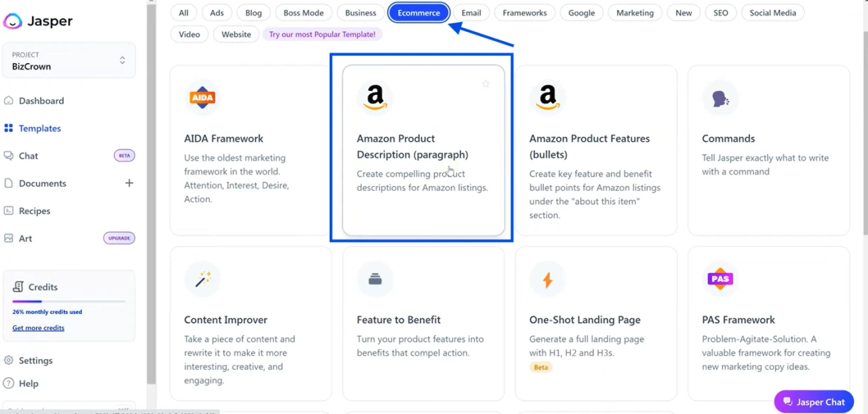Image resolution: width=868 pixels, height=414 pixels.
Task: Open Templates in the sidebar
Action: (40, 128)
